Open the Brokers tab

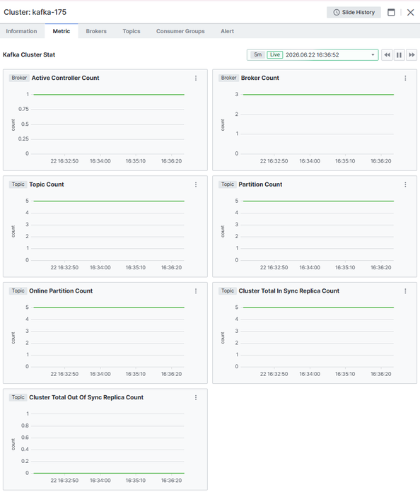pyautogui.click(x=96, y=31)
